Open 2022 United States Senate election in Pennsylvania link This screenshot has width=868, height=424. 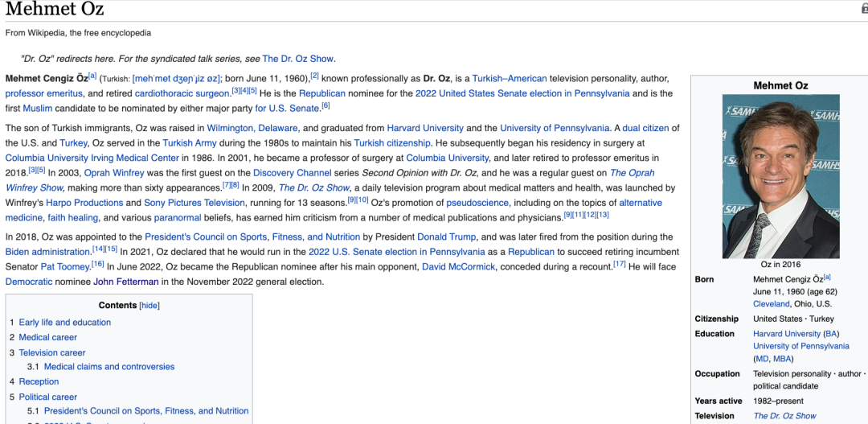click(522, 93)
